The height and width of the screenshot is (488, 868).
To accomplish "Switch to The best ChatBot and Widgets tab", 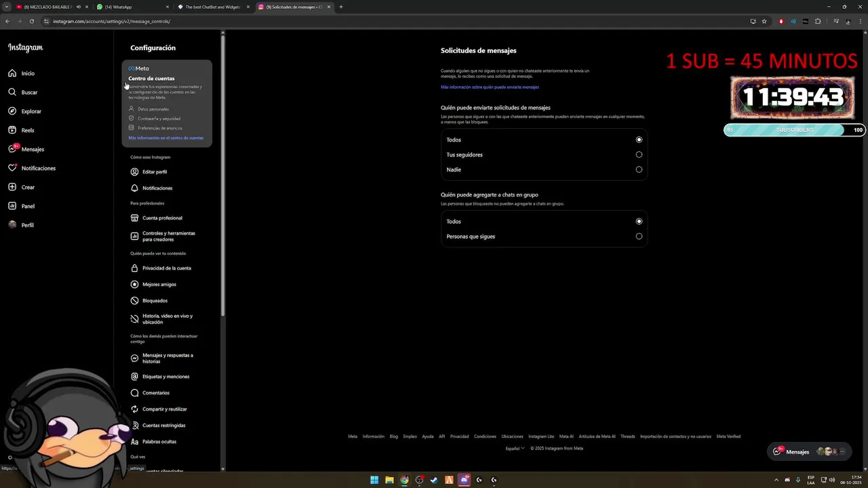I will [x=213, y=7].
